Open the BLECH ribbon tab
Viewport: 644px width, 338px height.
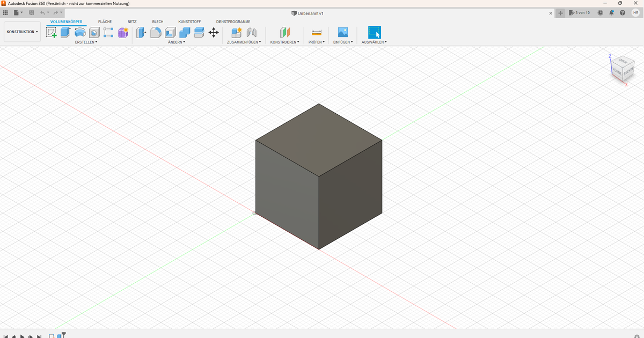pyautogui.click(x=157, y=22)
